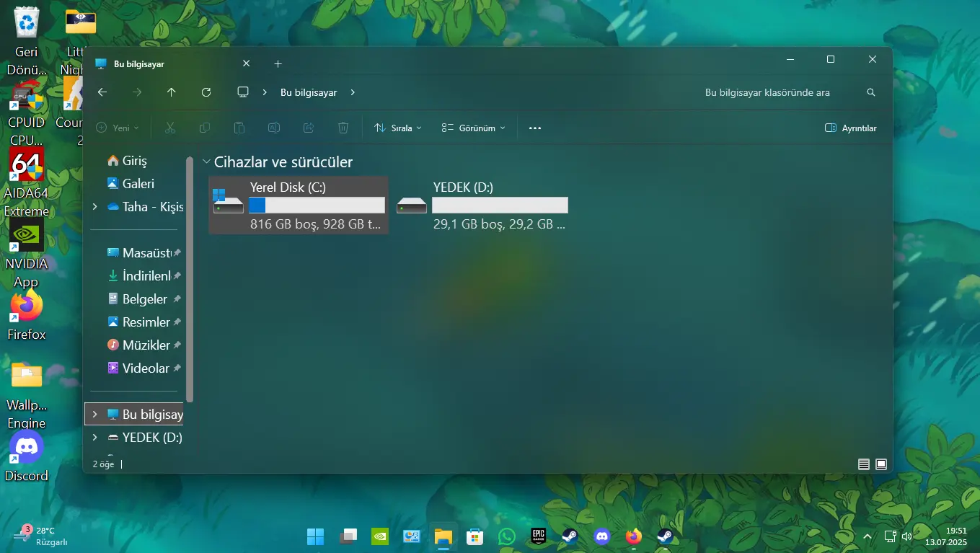
Task: Open the Görünüm view dropdown
Action: pyautogui.click(x=474, y=128)
